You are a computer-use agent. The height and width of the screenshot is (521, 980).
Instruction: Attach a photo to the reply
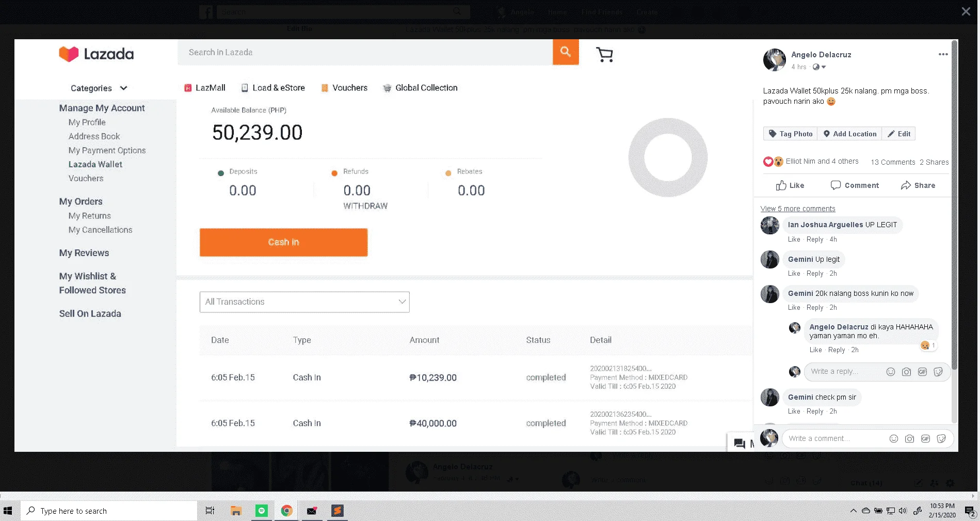(x=906, y=372)
